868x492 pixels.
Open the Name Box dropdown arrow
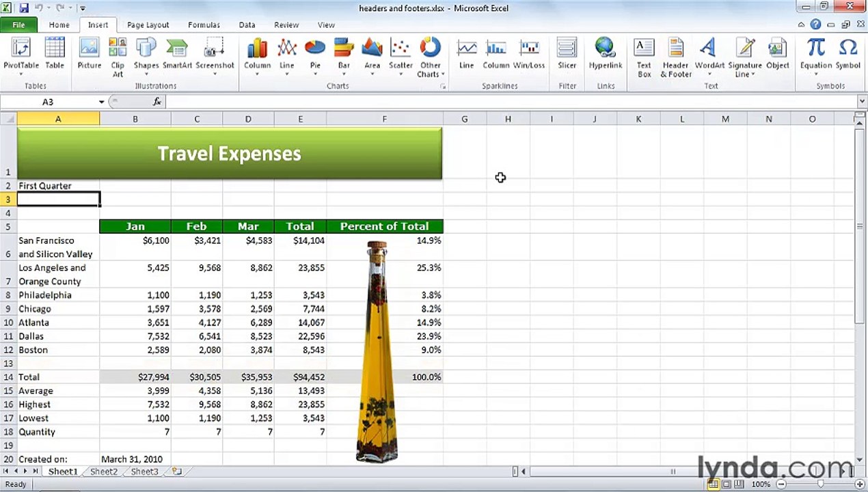tap(101, 102)
